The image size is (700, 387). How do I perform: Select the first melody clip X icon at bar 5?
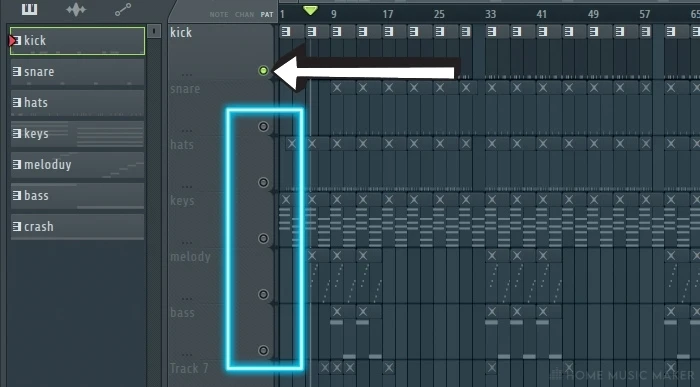[312, 256]
